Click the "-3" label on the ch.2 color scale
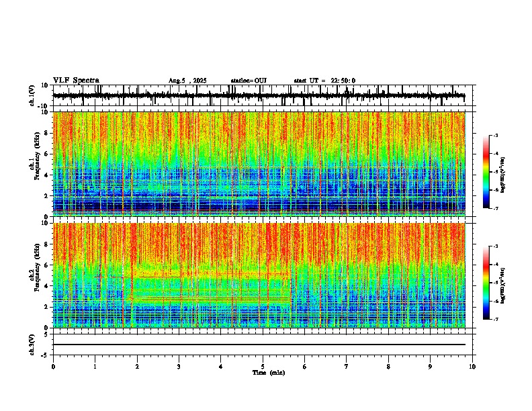The width and height of the screenshot is (532, 411). [496, 246]
